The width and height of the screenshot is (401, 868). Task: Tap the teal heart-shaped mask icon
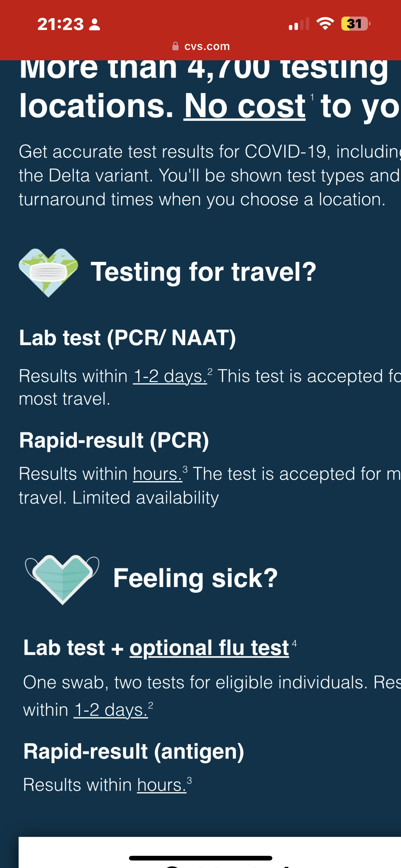tap(62, 578)
